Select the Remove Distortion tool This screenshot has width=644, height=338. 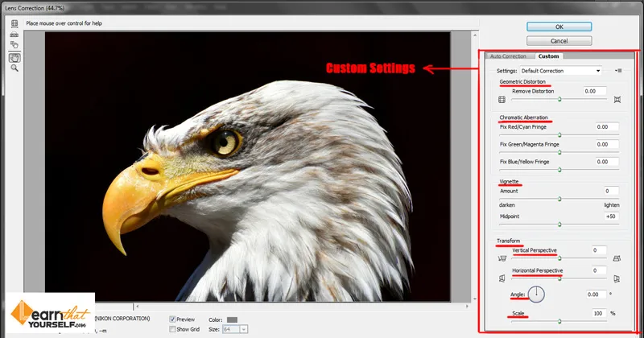click(14, 24)
